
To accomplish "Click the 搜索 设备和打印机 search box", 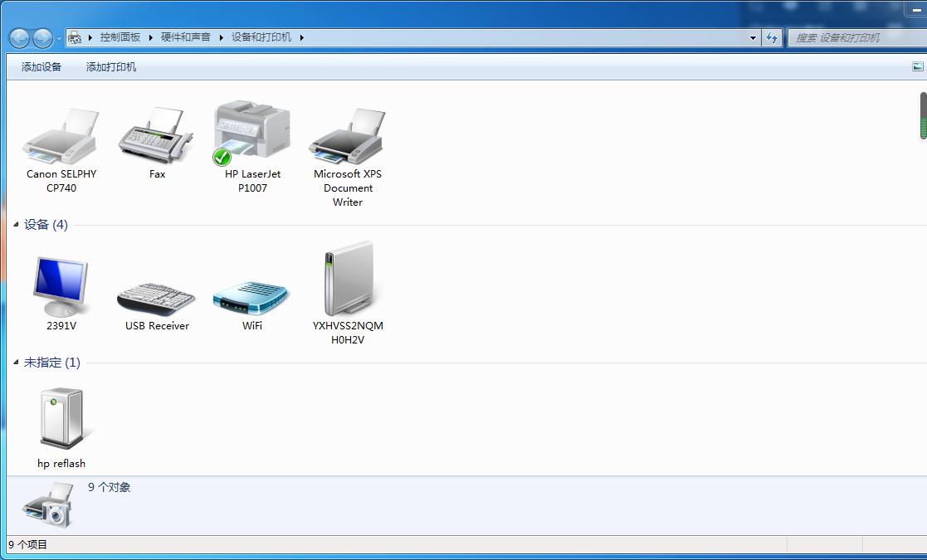I will point(857,38).
